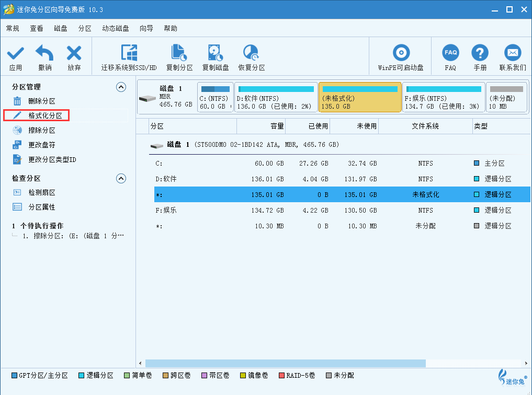Open the 手册 manual help icon
Image resolution: width=532 pixels, height=395 pixels.
[x=480, y=53]
